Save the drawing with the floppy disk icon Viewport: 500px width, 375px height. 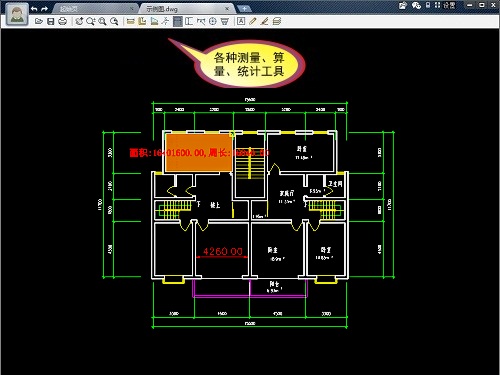pyautogui.click(x=51, y=21)
